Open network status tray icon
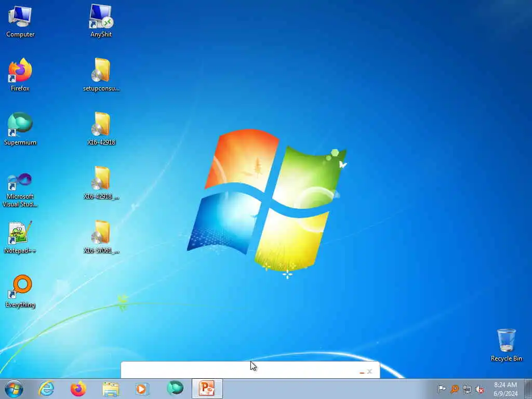This screenshot has width=532, height=399. coord(467,390)
